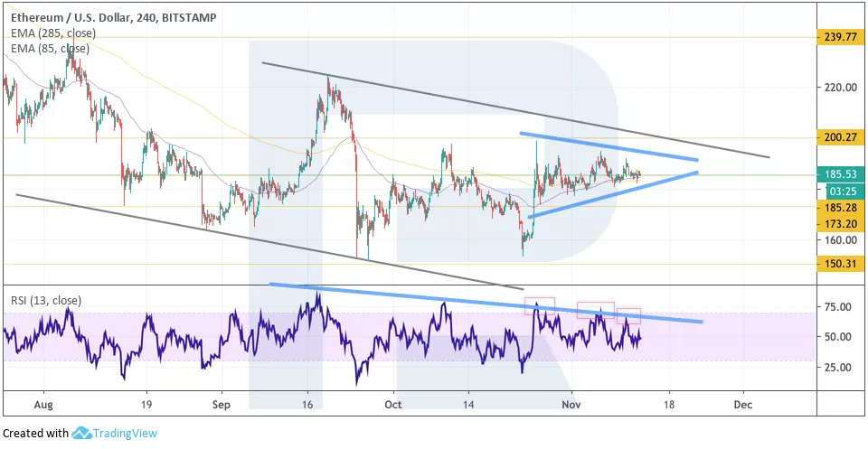Click the 200.27 price level label

tap(841, 138)
